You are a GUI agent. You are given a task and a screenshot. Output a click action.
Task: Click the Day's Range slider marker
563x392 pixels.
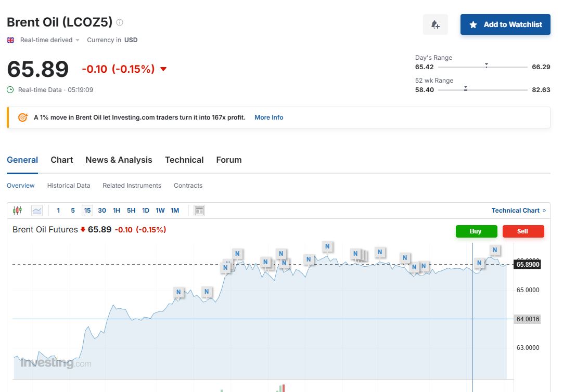click(486, 66)
